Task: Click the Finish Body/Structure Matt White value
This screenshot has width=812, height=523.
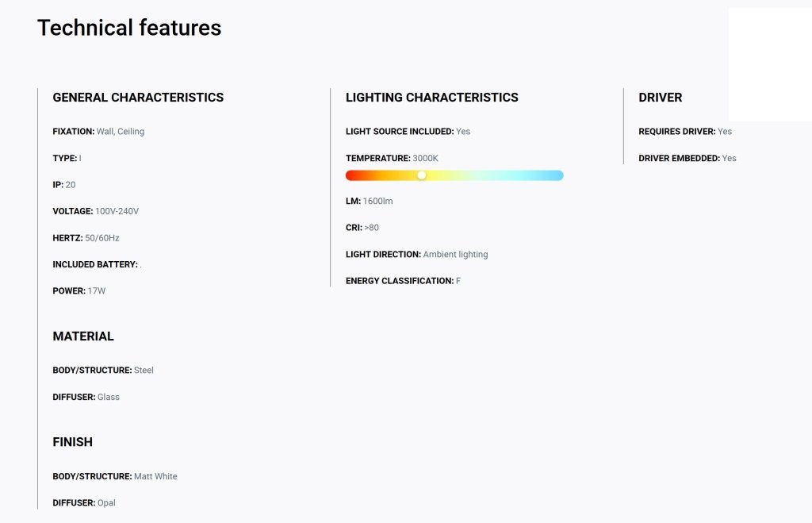Action: coord(155,476)
